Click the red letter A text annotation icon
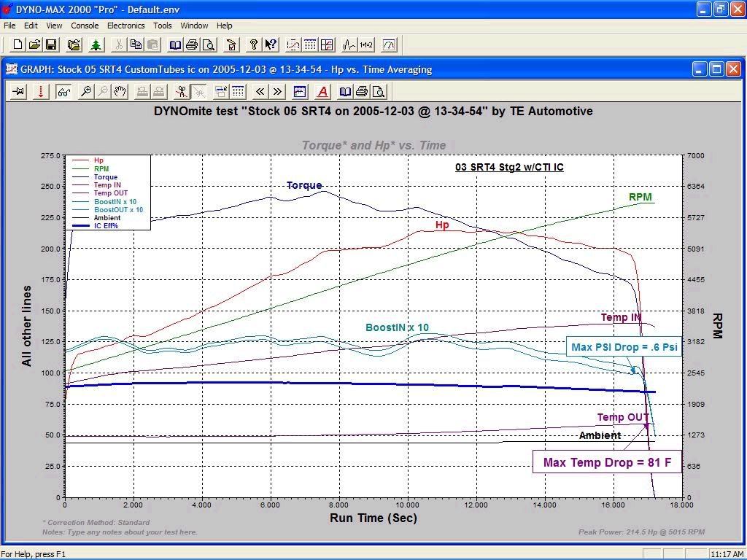This screenshot has width=747, height=560. coord(322,91)
